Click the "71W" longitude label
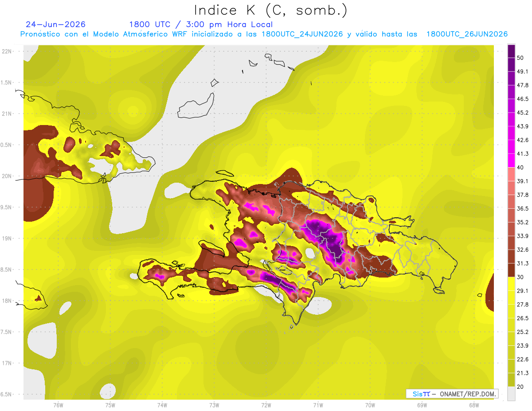The image size is (532, 411). tap(318, 404)
